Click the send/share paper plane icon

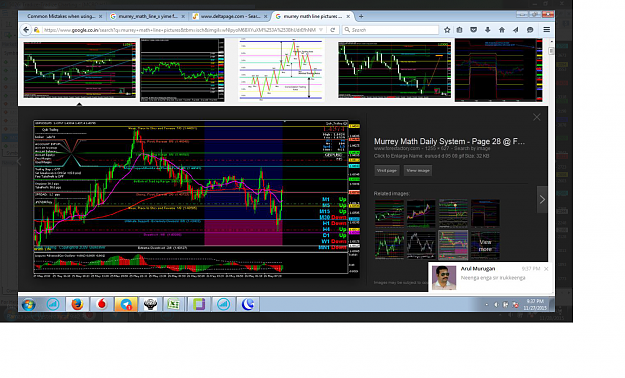(516, 30)
